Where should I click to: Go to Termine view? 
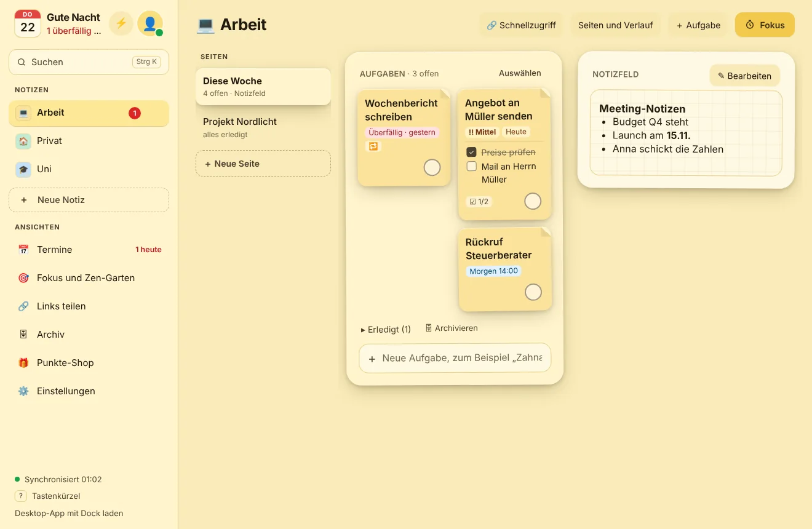click(89, 250)
